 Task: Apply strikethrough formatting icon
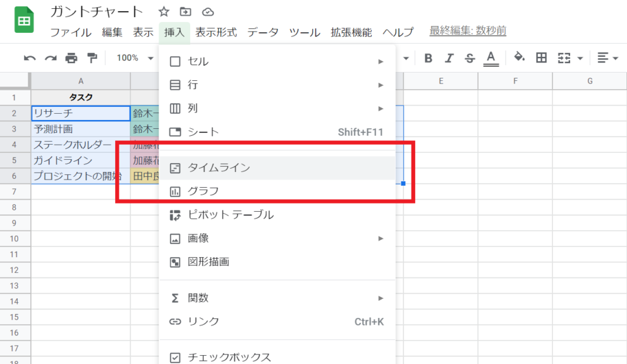click(470, 58)
